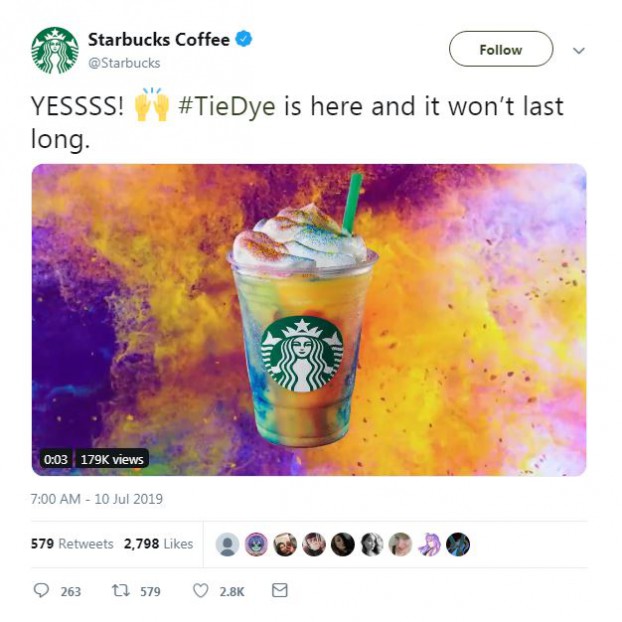This screenshot has width=622, height=622.
Task: Open the #TieDye hashtag link
Action: coord(227,106)
